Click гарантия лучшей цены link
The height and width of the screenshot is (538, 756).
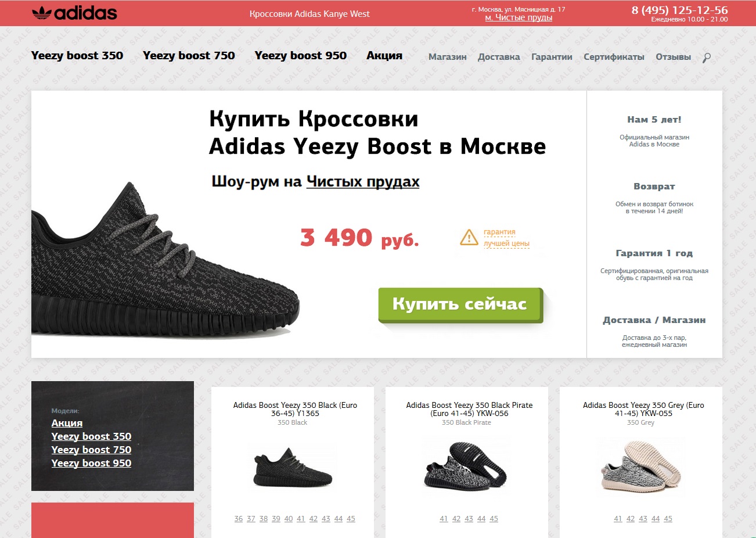[x=506, y=238]
